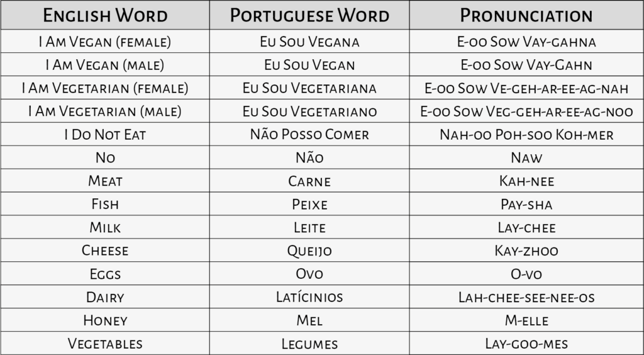Click the Pronunciation column header
This screenshot has width=644, height=355.
[x=526, y=15]
